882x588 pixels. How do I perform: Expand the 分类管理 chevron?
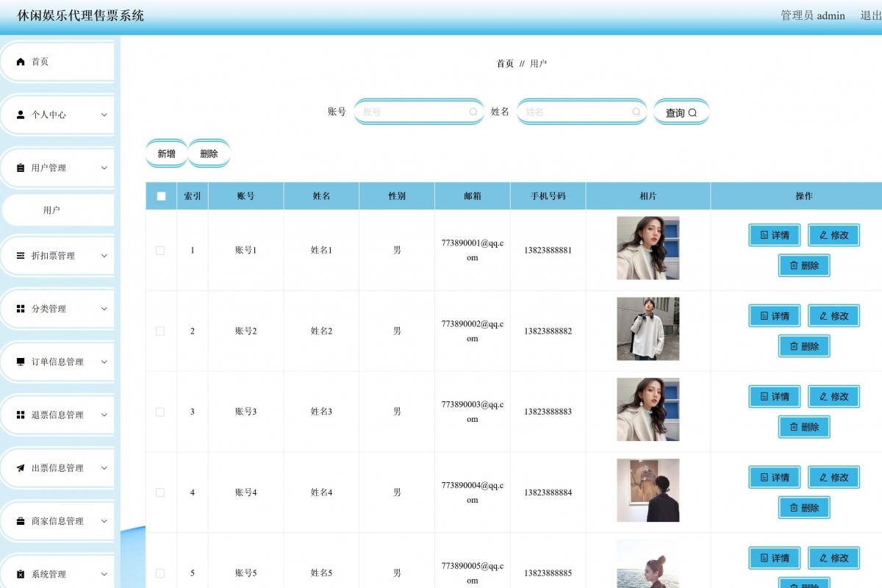104,309
